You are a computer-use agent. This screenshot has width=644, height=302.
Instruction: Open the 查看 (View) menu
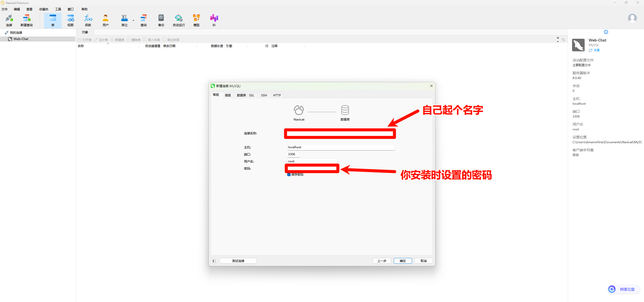29,9
